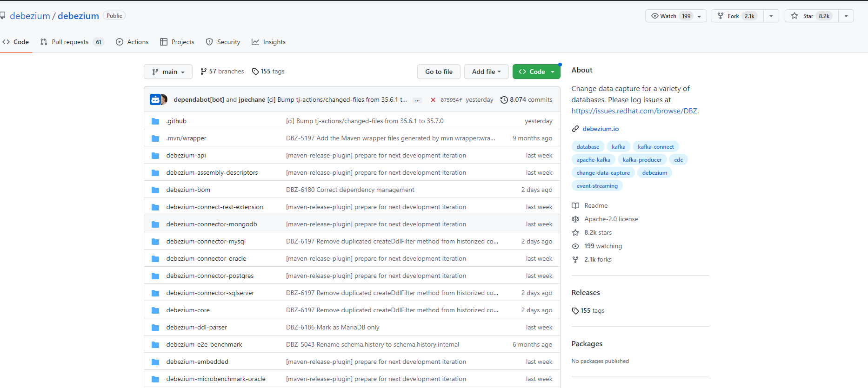Click the folder icon beside debezium-api
Image resolution: width=868 pixels, height=388 pixels.
[155, 156]
